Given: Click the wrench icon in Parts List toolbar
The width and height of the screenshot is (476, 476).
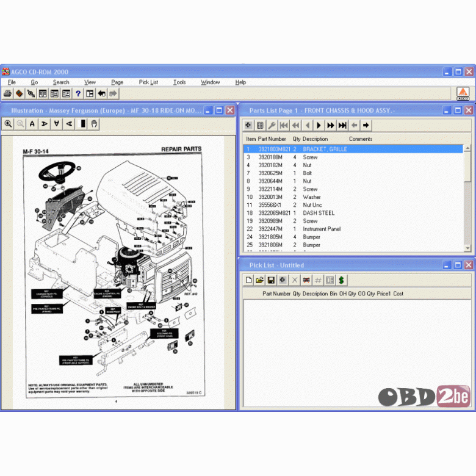Looking at the screenshot, I should click(x=272, y=125).
